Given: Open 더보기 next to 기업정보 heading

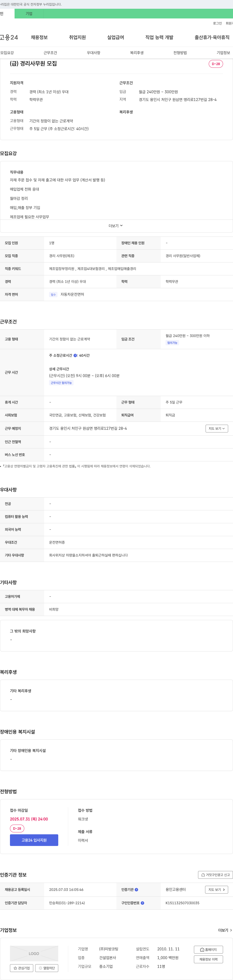Looking at the screenshot, I should point(225,930).
